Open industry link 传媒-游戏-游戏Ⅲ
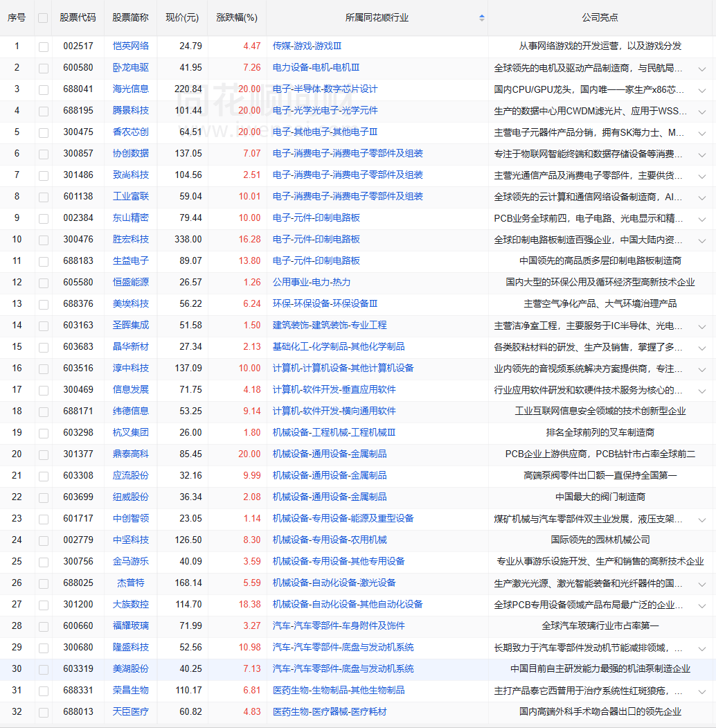Viewport: 716px width, 728px height. (307, 46)
